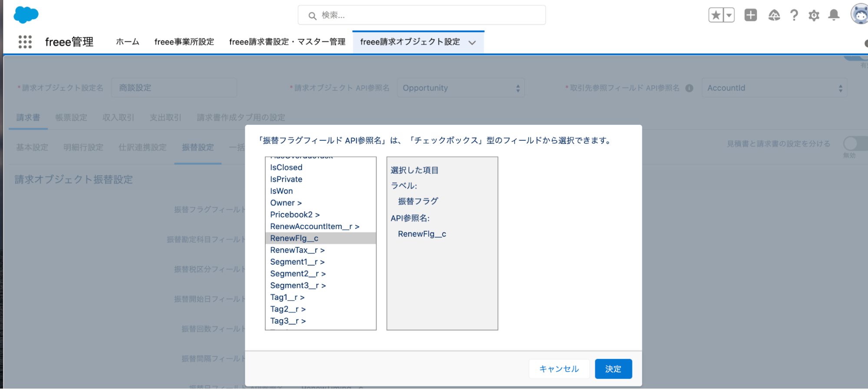Focus the global search field
Viewport: 868px width, 389px height.
tap(422, 15)
